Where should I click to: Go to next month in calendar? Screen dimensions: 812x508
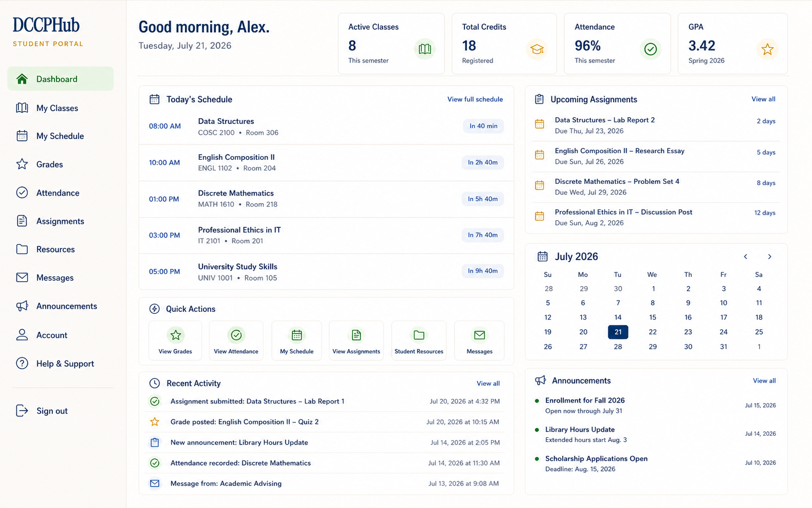tap(770, 257)
